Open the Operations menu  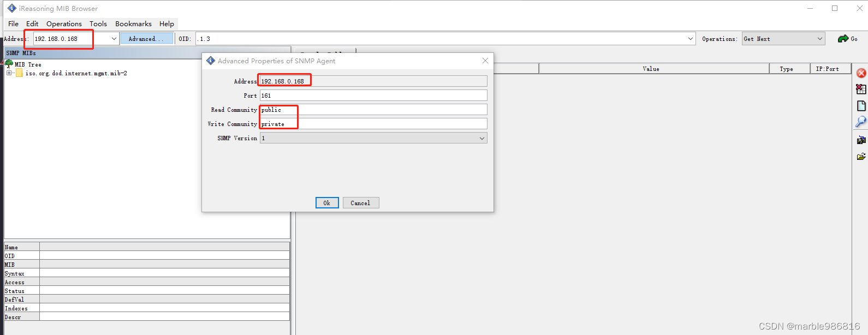(x=64, y=23)
